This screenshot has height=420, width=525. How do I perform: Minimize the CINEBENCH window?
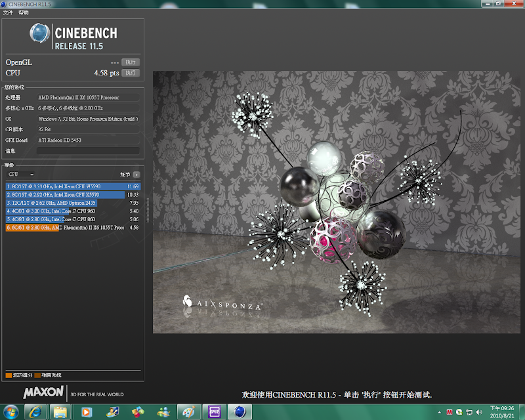[x=487, y=3]
